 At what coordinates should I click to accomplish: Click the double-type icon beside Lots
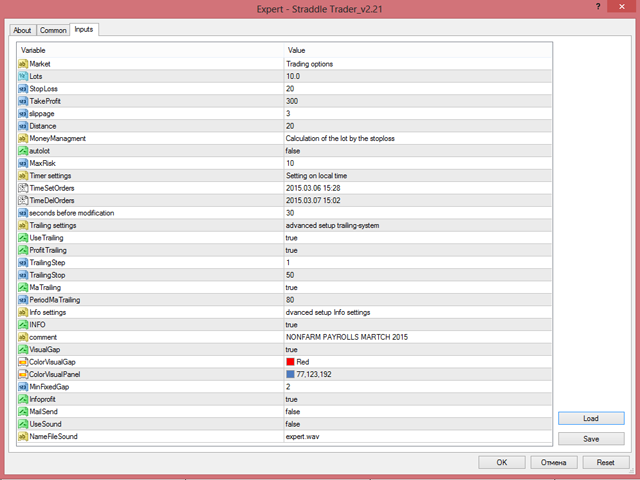click(23, 76)
